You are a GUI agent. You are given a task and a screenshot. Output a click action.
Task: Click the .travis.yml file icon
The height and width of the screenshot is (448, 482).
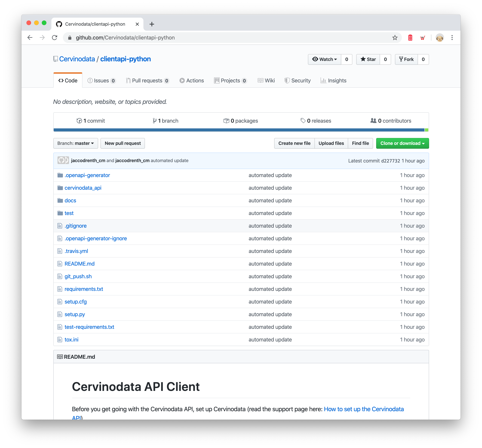[60, 251]
